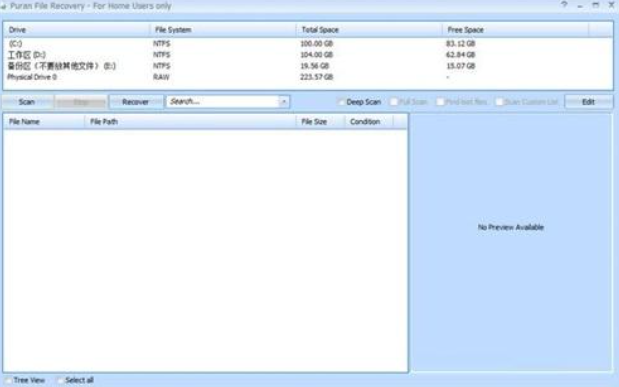Viewport: 619px width, 387px height.
Task: Sort results by File Path header
Action: 190,122
